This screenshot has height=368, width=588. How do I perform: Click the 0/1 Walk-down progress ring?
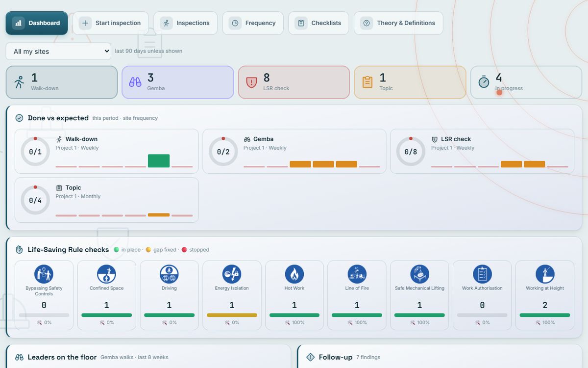tap(35, 152)
